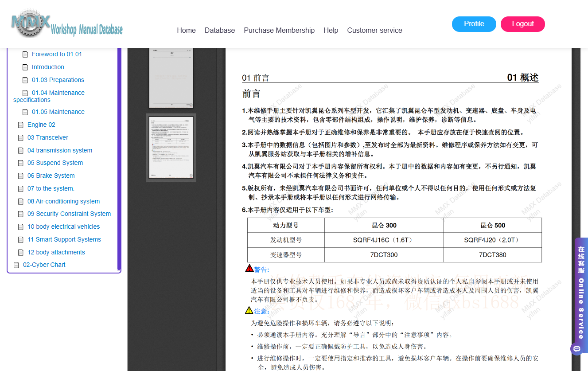Click the first page thumbnail in viewer
The width and height of the screenshot is (588, 371).
tap(171, 78)
